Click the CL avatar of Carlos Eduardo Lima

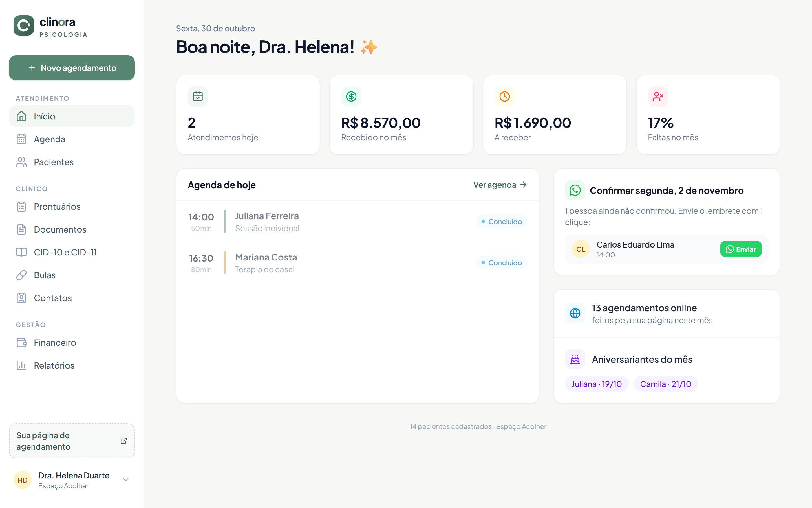click(x=581, y=249)
